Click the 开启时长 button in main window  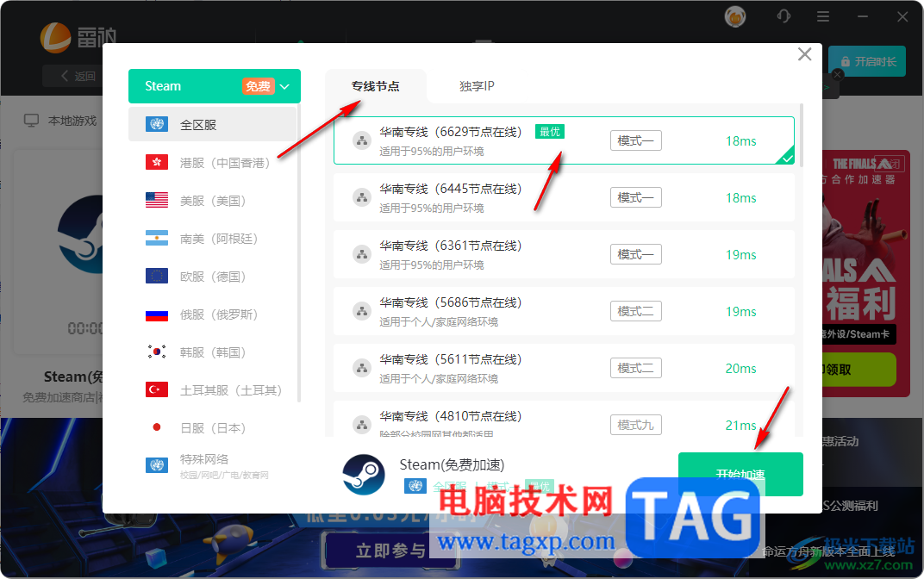pyautogui.click(x=867, y=61)
